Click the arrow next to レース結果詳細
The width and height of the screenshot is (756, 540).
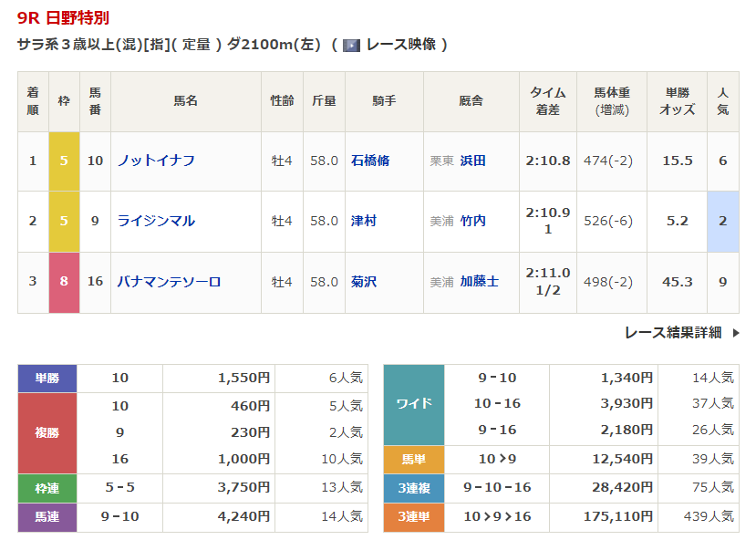click(x=736, y=333)
